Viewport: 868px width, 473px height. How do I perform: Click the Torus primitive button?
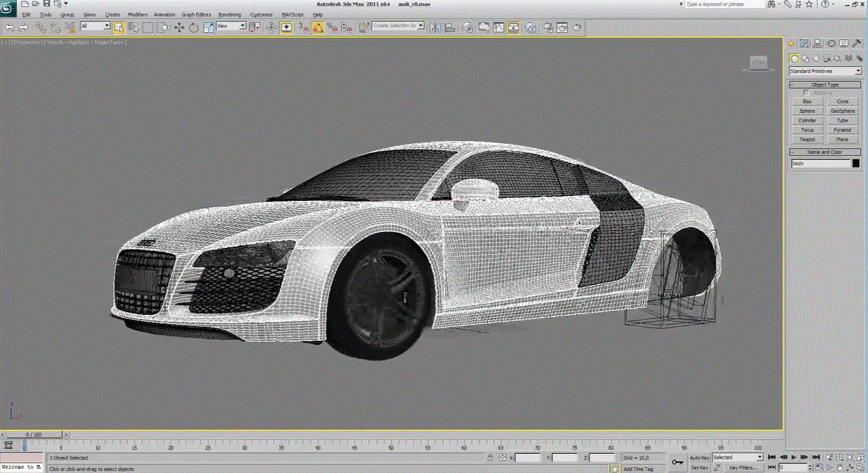[807, 130]
